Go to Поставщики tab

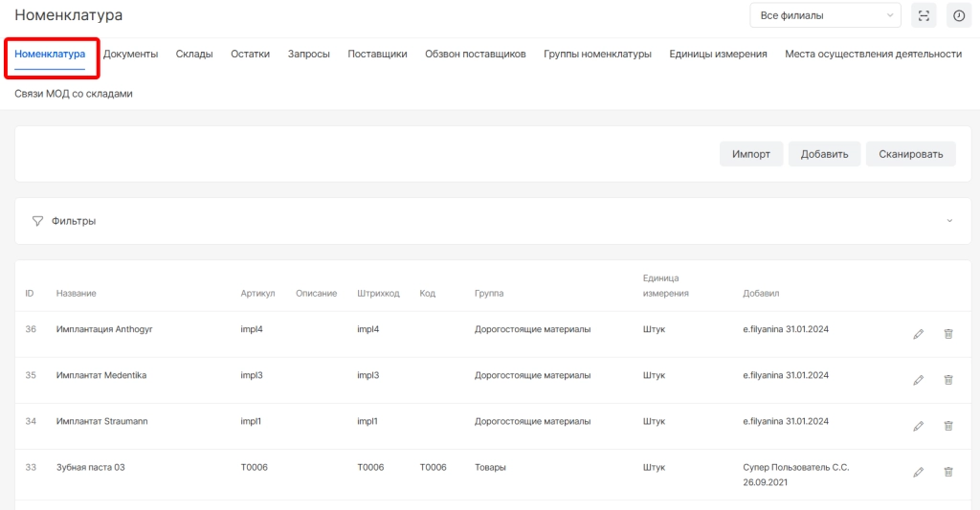pyautogui.click(x=377, y=55)
